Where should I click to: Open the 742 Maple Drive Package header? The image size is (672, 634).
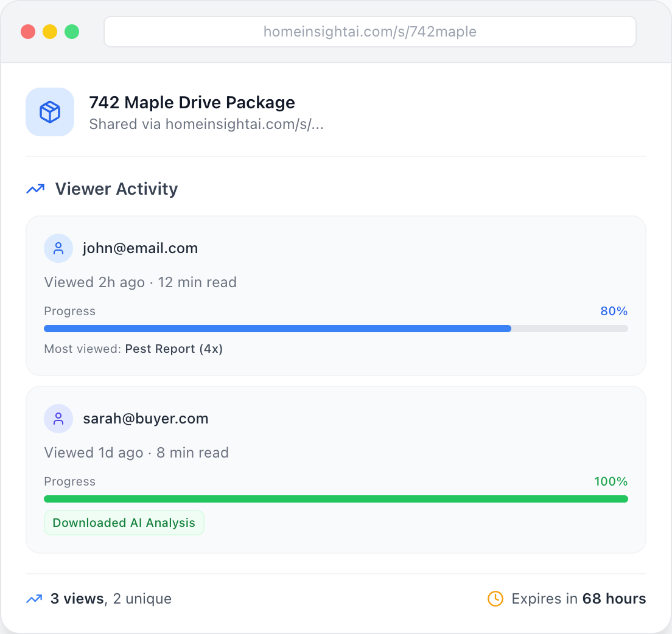[x=192, y=102]
